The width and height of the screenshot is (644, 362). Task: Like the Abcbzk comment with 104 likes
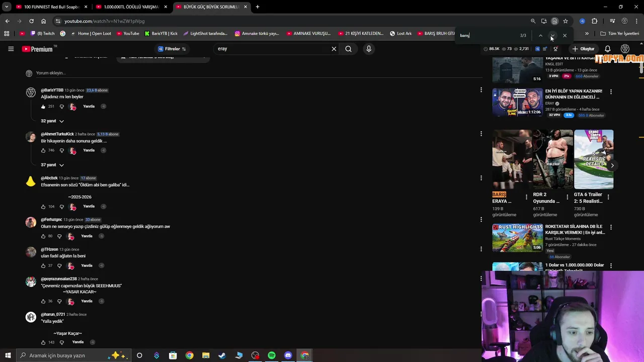(43, 207)
